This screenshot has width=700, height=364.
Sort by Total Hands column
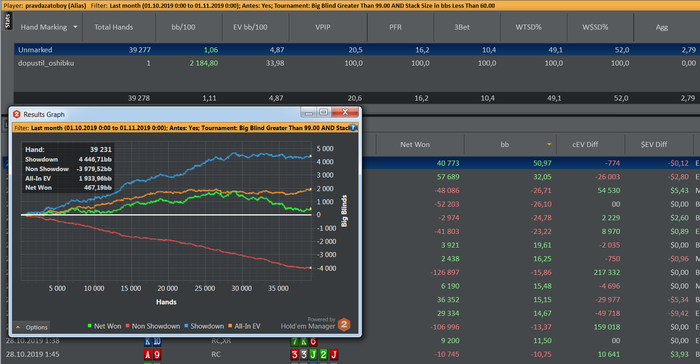tap(113, 27)
